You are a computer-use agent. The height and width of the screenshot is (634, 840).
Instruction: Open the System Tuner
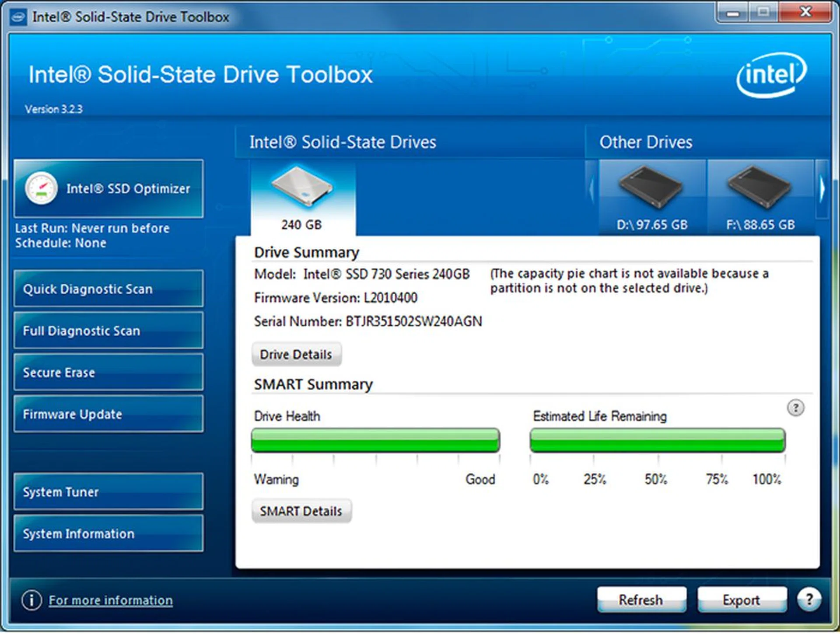pos(108,492)
